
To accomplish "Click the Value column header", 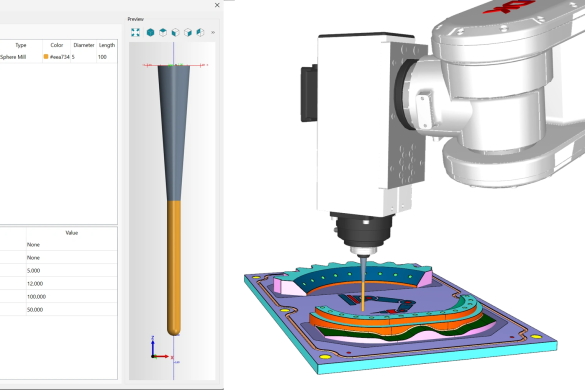I will coord(72,233).
